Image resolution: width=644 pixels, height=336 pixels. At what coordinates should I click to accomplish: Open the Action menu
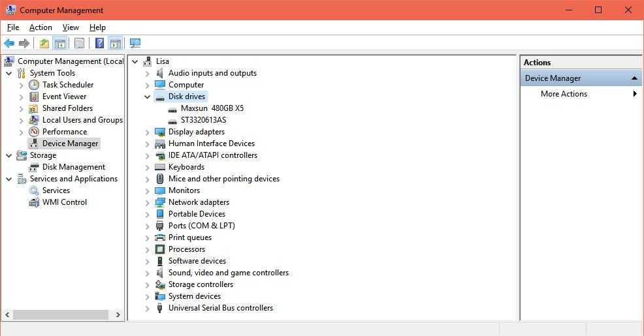[x=40, y=27]
